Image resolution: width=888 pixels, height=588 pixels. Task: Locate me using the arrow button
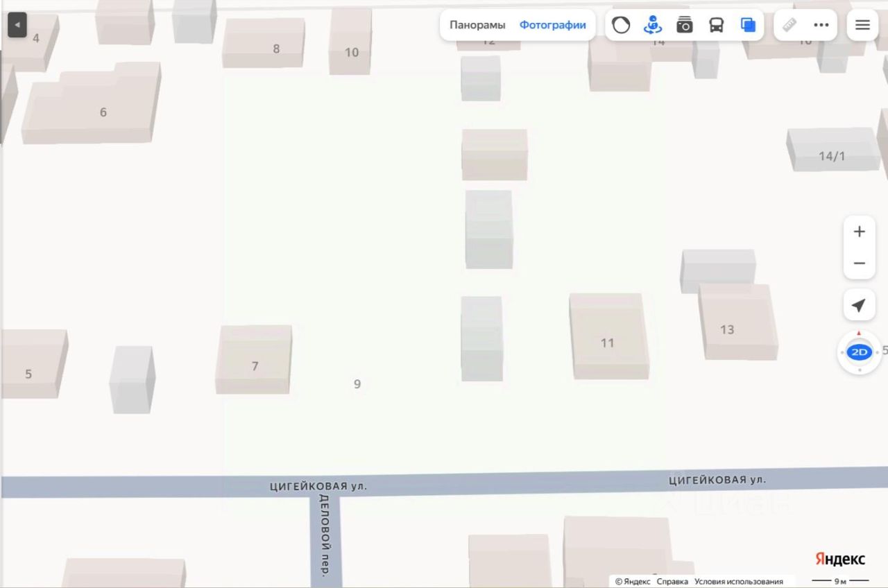(x=859, y=305)
